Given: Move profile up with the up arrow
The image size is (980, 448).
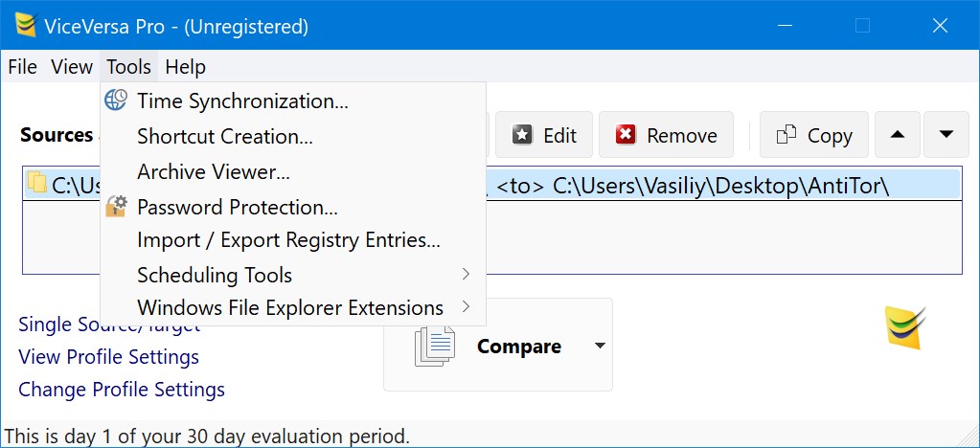Looking at the screenshot, I should pos(898,135).
